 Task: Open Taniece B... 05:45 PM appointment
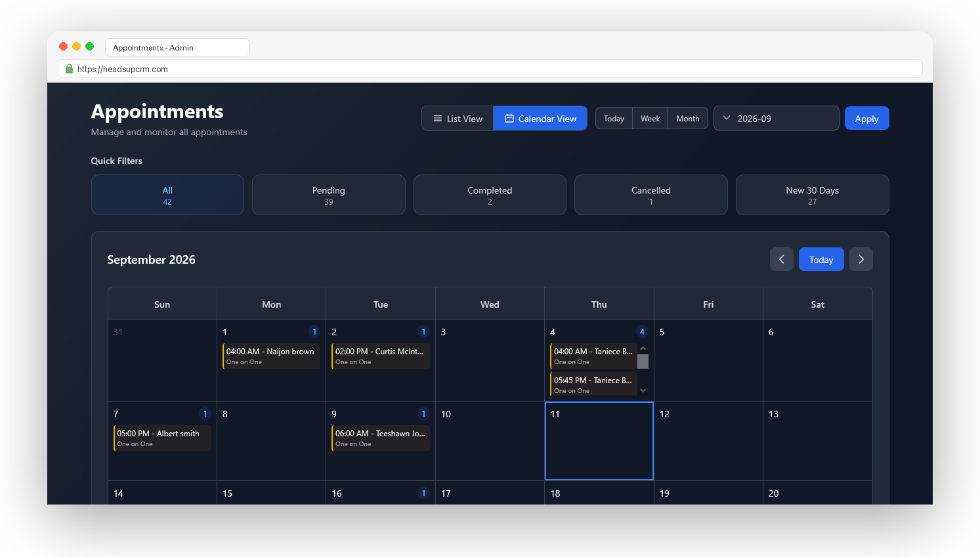coord(593,384)
